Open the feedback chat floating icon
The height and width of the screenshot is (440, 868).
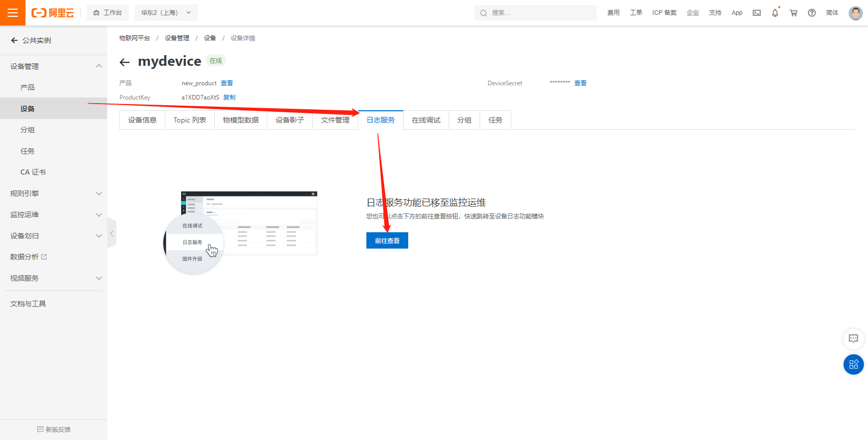[853, 338]
